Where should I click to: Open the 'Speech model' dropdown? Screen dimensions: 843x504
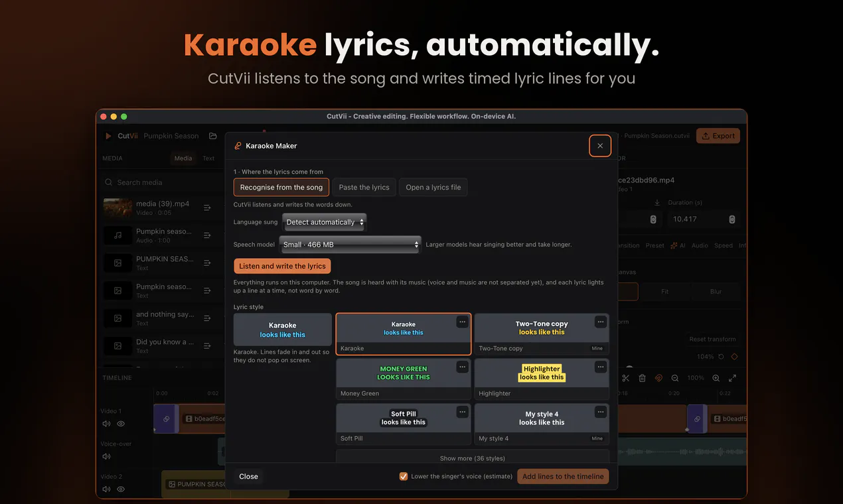coord(350,245)
